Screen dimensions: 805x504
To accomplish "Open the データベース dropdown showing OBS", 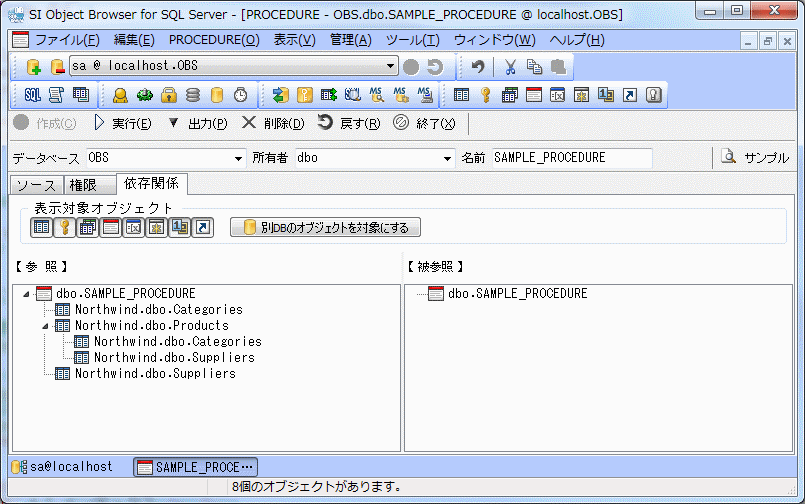I will tap(238, 158).
